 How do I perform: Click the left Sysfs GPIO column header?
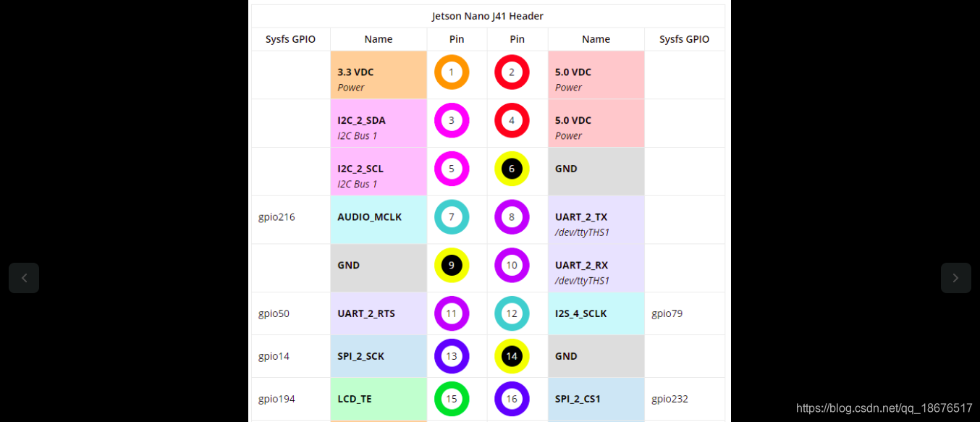[291, 39]
